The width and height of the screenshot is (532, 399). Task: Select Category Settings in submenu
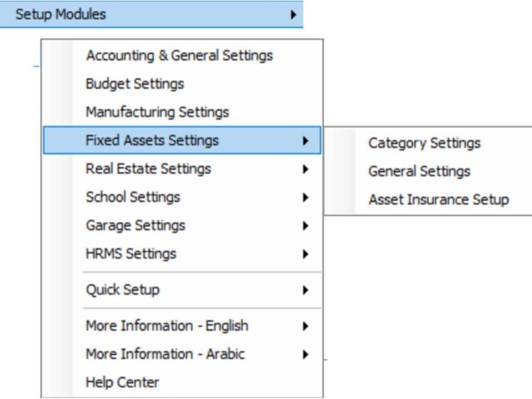429,143
